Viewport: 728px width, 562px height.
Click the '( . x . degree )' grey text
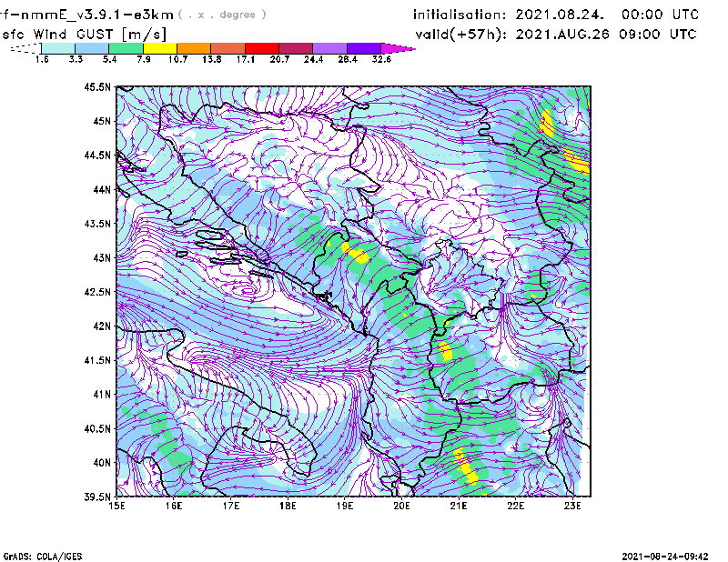222,15
